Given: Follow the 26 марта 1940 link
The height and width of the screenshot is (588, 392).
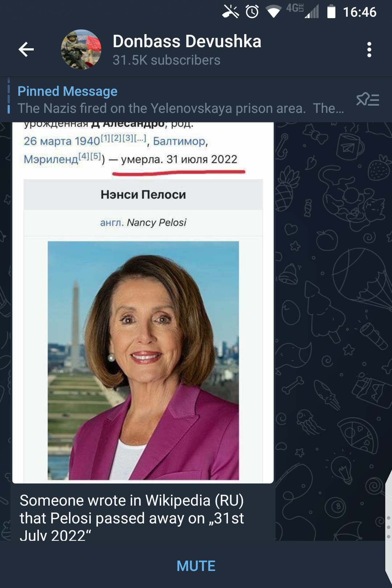Looking at the screenshot, I should pos(62,141).
